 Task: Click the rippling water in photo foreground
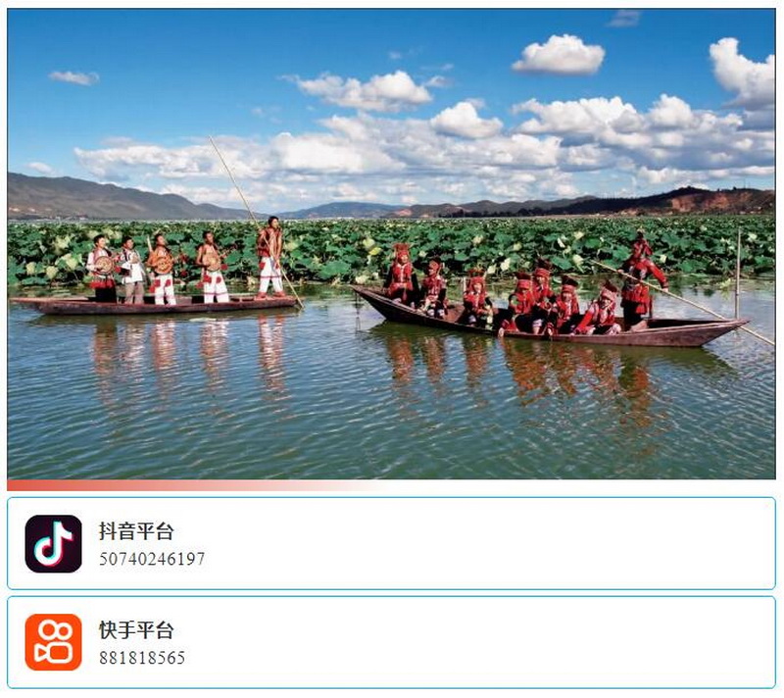391,440
